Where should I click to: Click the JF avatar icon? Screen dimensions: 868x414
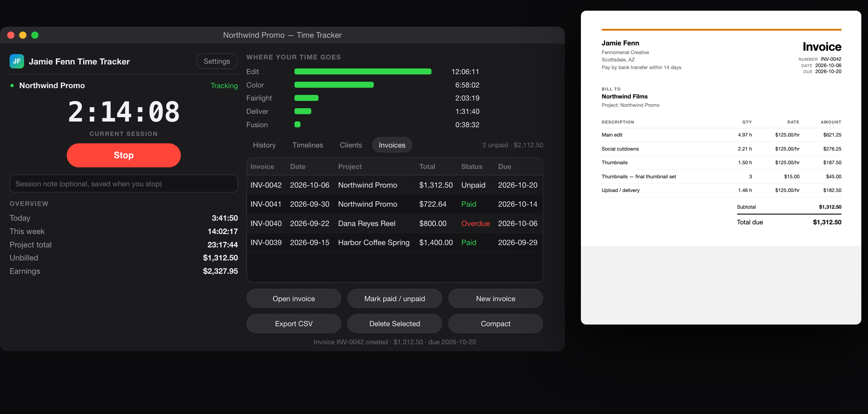pos(16,61)
